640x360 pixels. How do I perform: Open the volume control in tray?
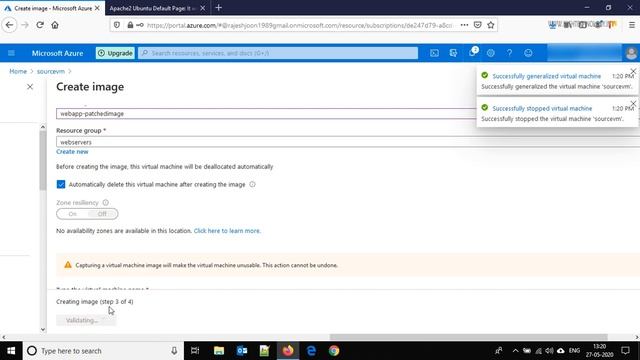click(x=549, y=351)
